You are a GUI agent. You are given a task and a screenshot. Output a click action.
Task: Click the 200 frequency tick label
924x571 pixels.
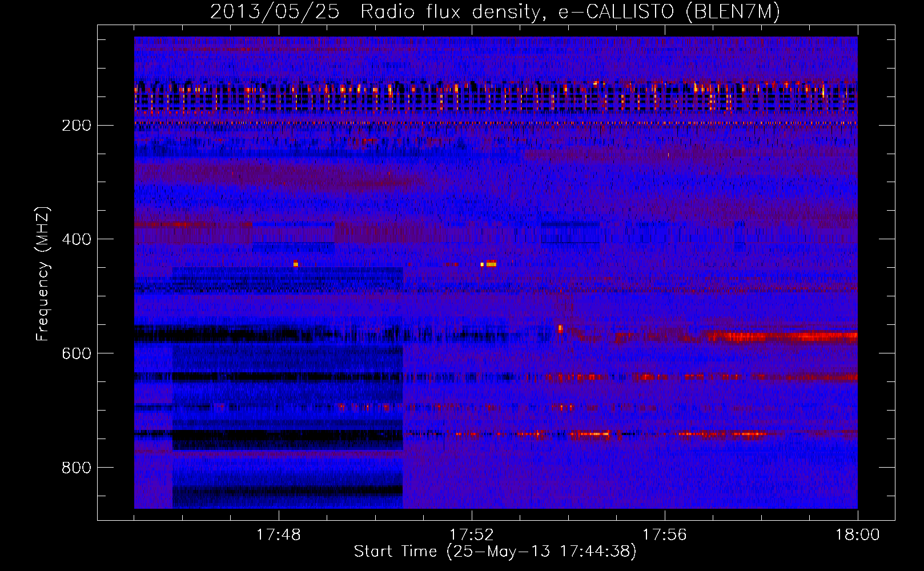(77, 126)
